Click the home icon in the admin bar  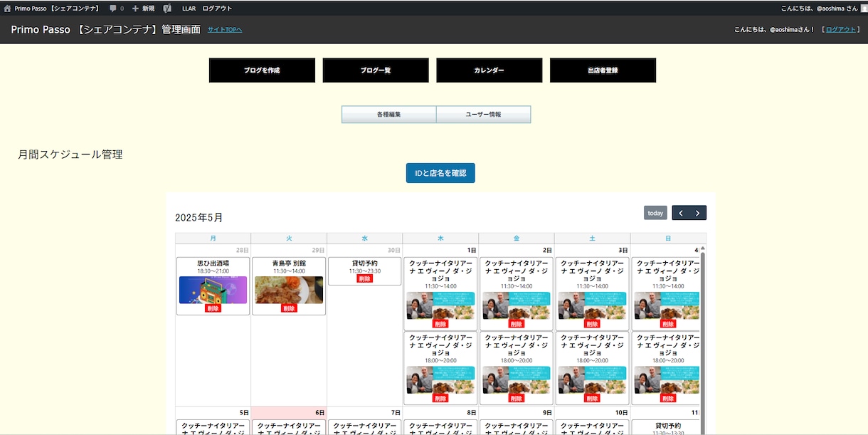click(x=7, y=9)
